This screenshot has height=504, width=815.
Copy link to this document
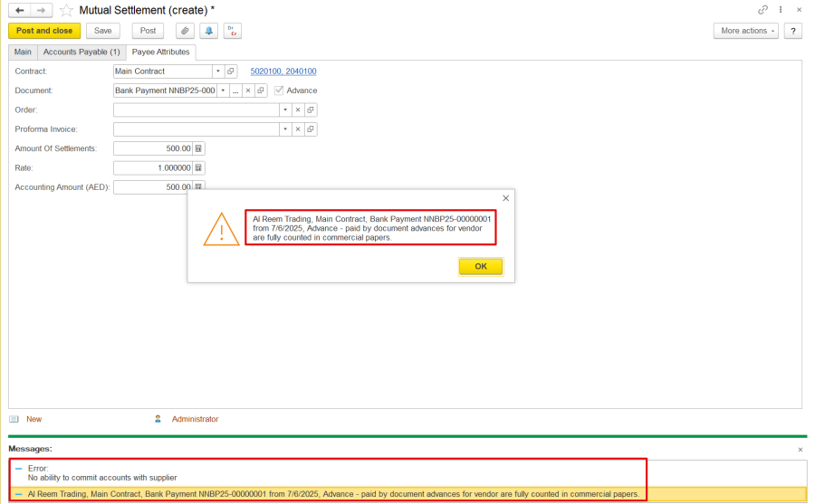point(762,10)
